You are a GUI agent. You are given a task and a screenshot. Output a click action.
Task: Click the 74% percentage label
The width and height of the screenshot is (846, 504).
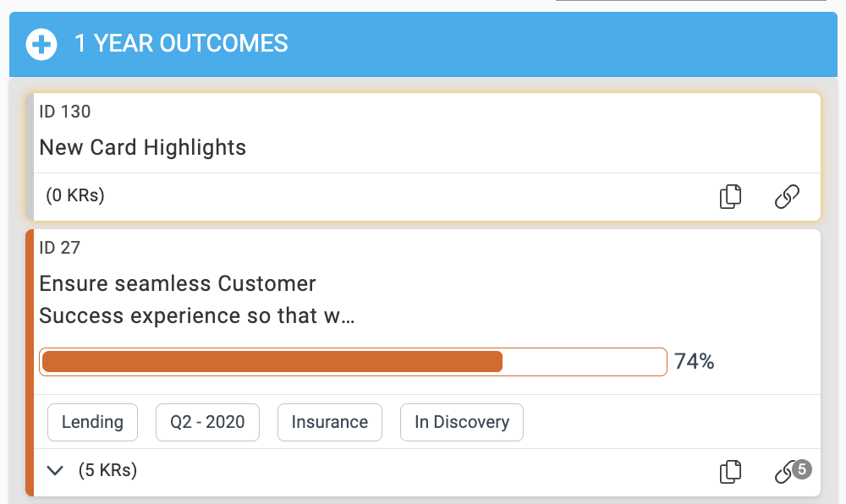695,362
